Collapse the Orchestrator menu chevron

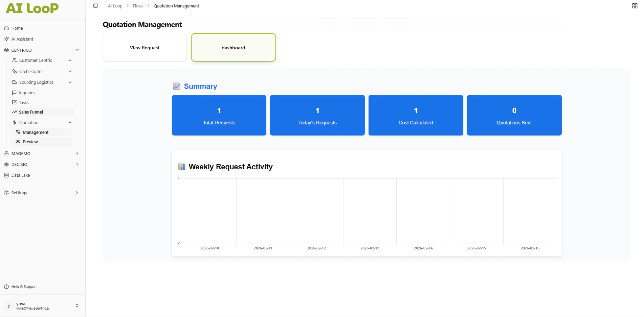[70, 71]
